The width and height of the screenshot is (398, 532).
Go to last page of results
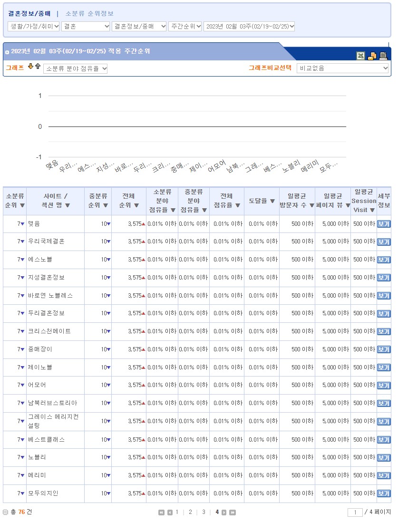coord(233,513)
